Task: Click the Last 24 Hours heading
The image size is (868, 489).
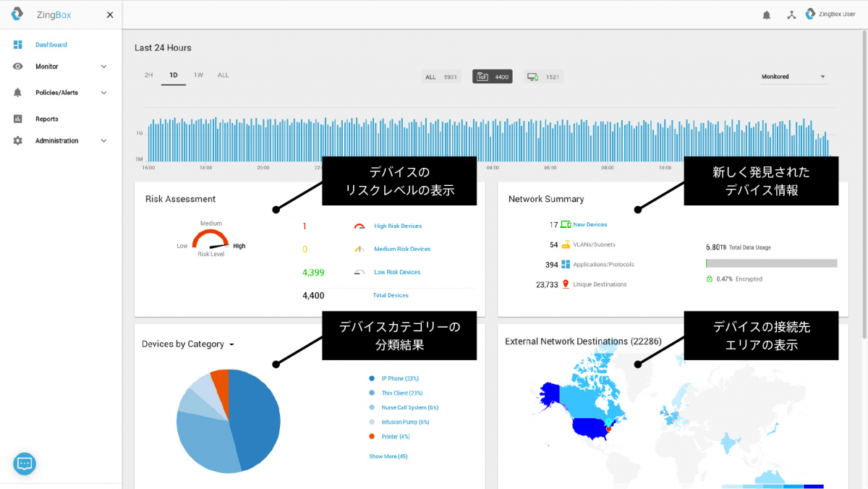Action: [x=163, y=48]
